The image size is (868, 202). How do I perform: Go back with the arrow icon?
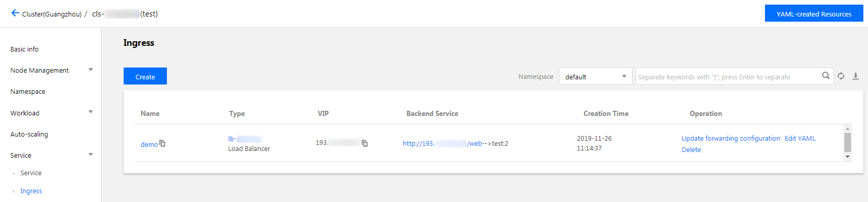click(15, 13)
